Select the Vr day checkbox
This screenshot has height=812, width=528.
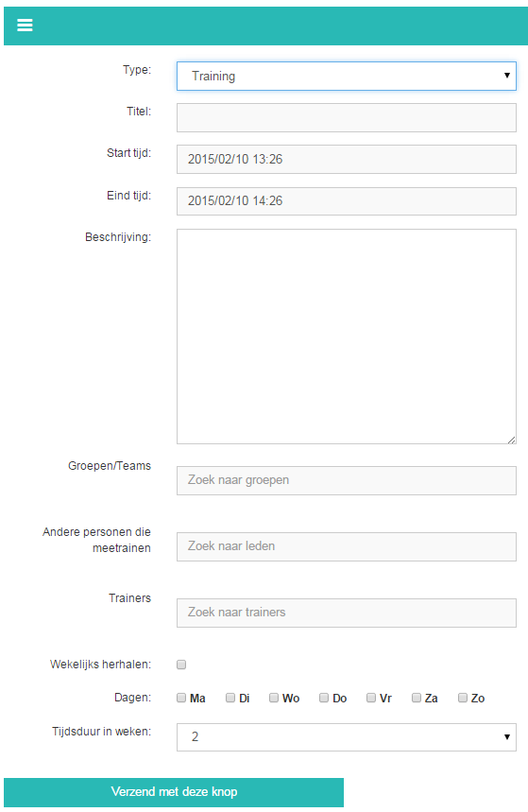[371, 698]
